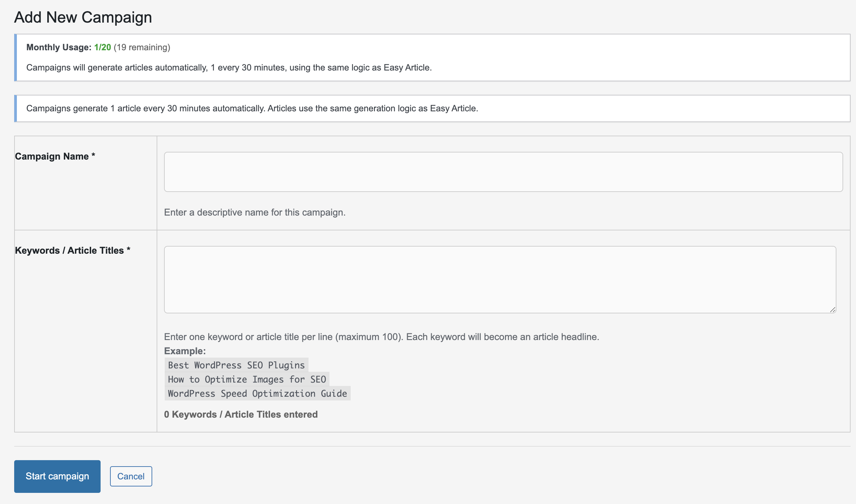Click the "Enter a descriptive name" help text

(x=255, y=212)
